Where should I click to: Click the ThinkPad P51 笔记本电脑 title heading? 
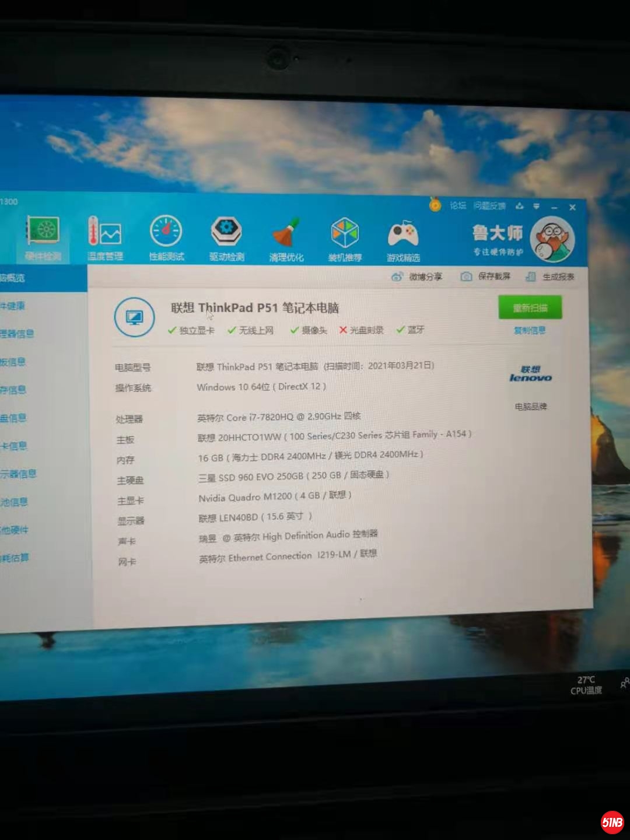pyautogui.click(x=255, y=307)
